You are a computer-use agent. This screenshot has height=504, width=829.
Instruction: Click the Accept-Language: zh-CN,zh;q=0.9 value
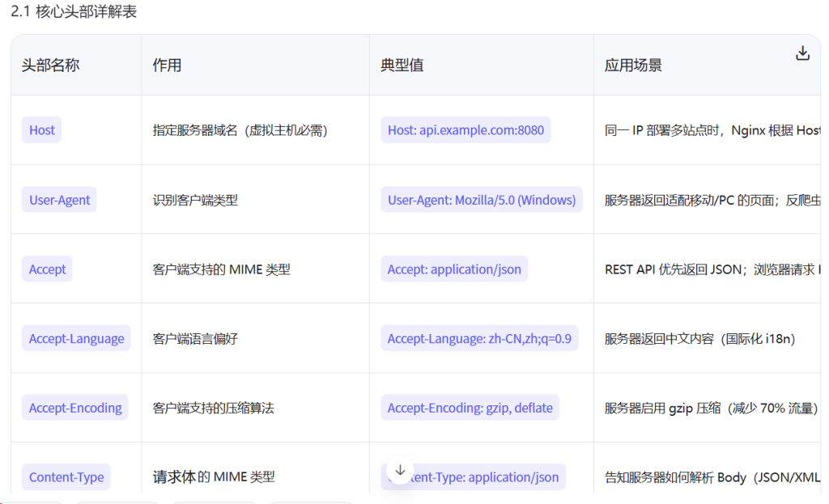click(479, 339)
